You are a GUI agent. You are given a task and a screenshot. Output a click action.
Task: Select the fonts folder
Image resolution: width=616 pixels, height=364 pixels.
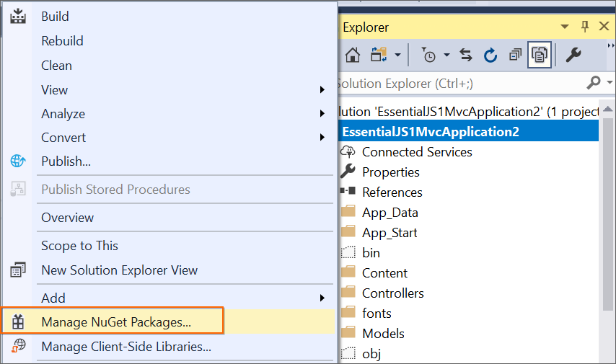[377, 313]
